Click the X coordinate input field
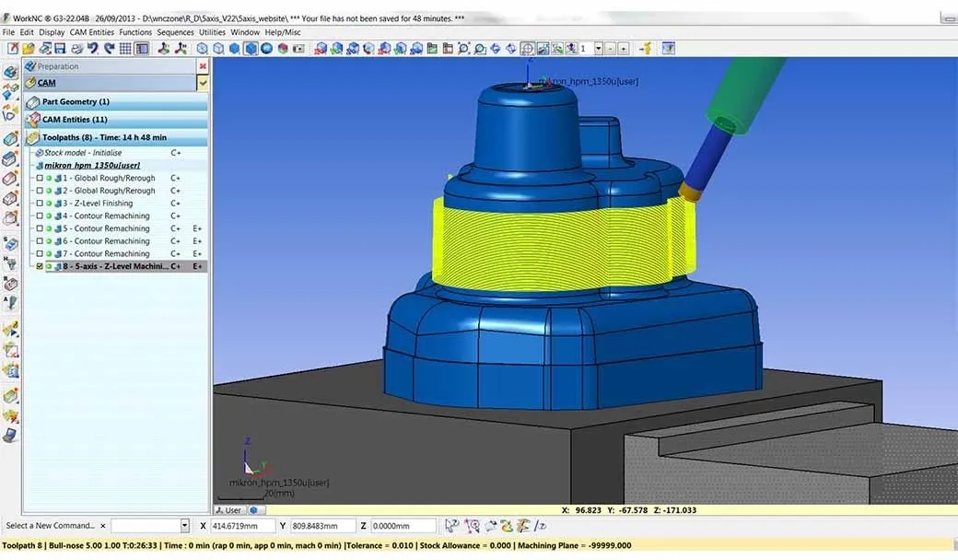 [243, 526]
